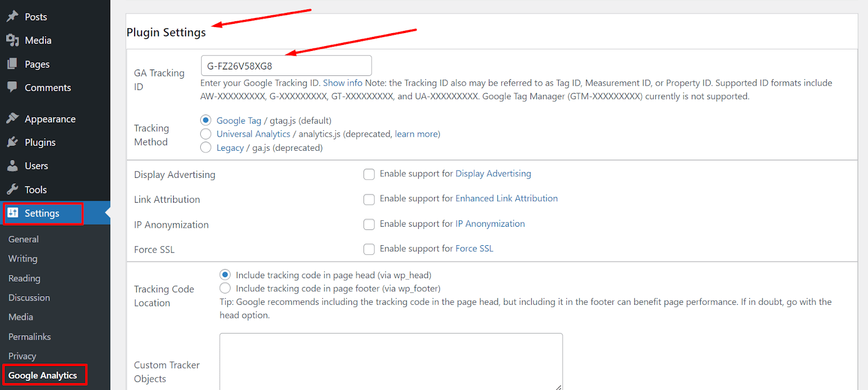The width and height of the screenshot is (868, 390).
Task: Click the Custom Tracker Objects label
Action: pos(167,372)
